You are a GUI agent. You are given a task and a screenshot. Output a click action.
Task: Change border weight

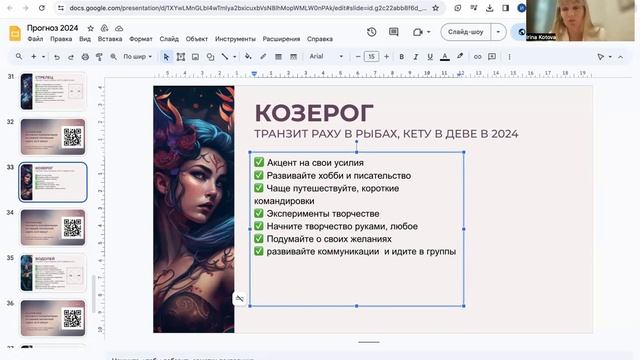click(x=278, y=57)
